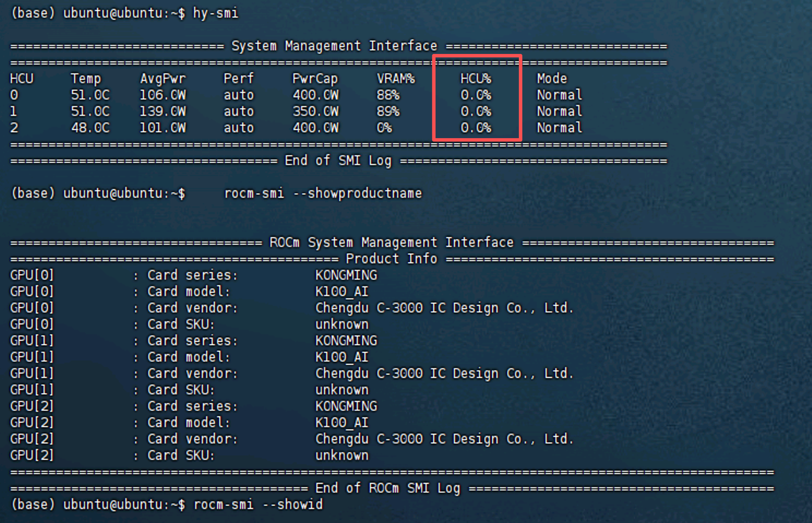Click the 101.0W average power value

(163, 128)
